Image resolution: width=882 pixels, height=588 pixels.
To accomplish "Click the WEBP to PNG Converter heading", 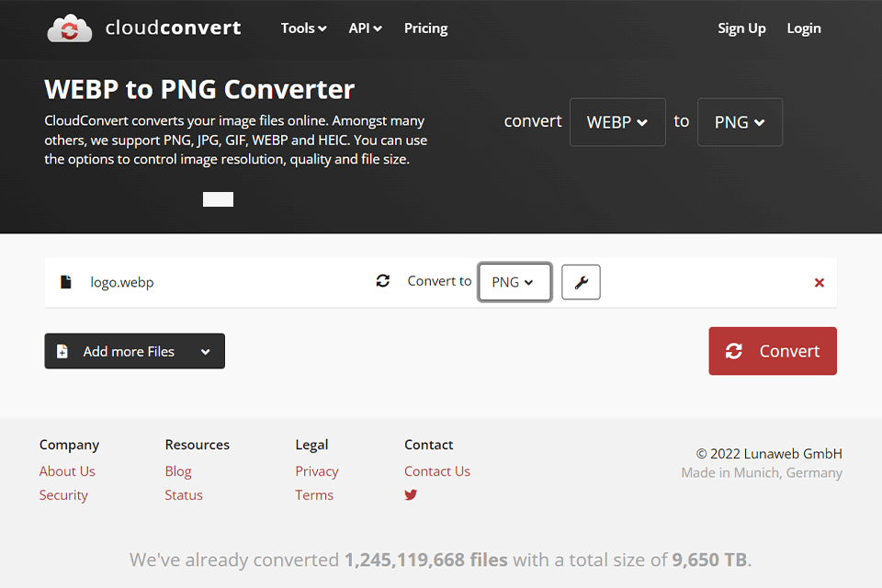I will pyautogui.click(x=199, y=89).
